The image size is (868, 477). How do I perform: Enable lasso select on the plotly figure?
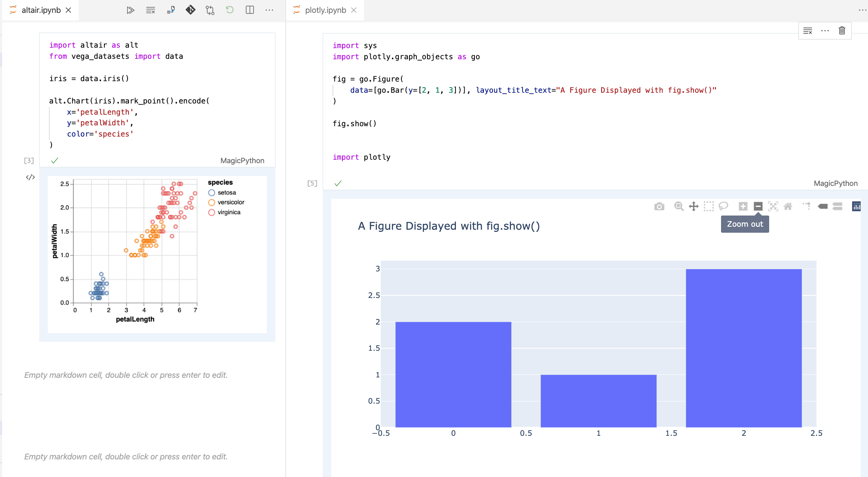coord(723,207)
